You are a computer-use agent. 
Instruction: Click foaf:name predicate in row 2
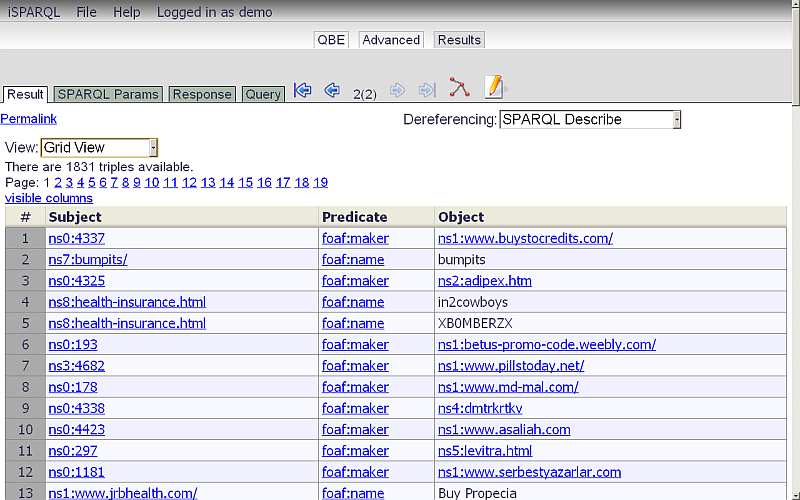pos(353,260)
